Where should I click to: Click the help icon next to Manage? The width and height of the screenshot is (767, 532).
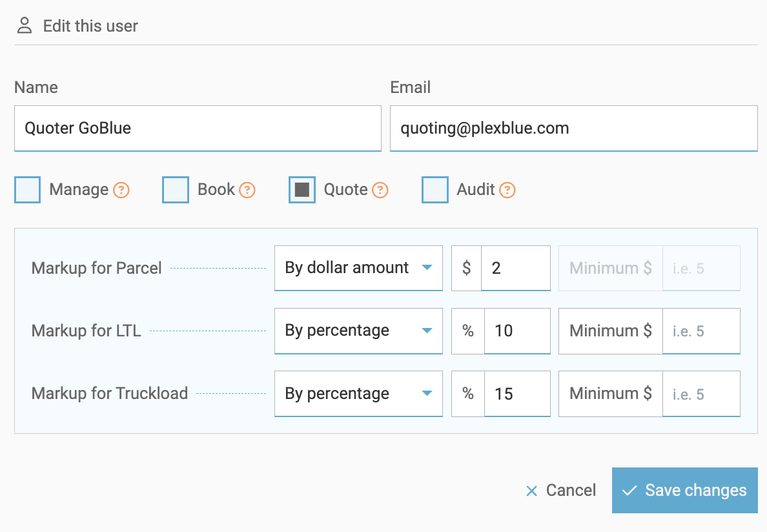tap(121, 190)
